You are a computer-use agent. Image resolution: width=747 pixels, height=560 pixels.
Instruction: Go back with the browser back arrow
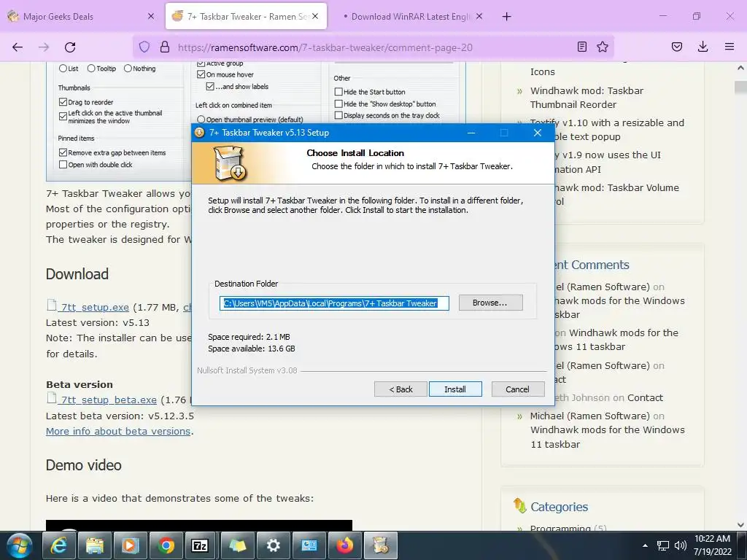point(18,47)
